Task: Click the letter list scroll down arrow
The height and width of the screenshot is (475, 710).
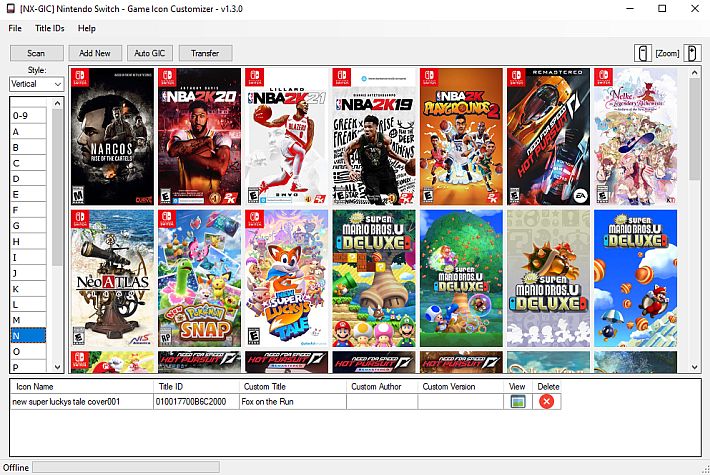Action: pos(58,367)
